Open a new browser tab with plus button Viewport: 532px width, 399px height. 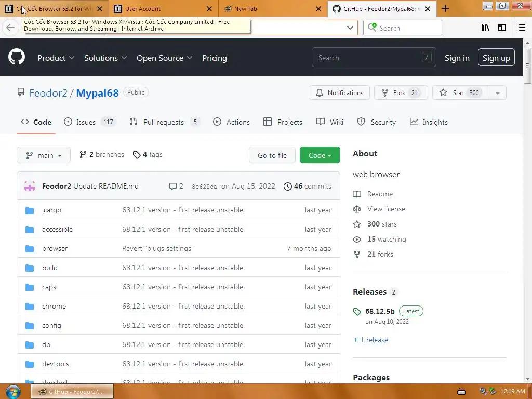click(445, 9)
